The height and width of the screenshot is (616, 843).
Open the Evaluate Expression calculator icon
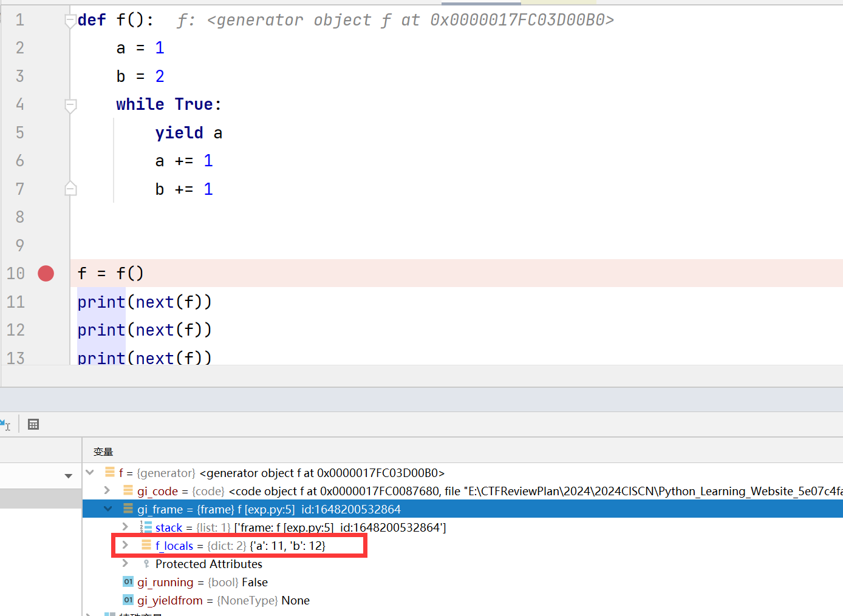[x=33, y=424]
